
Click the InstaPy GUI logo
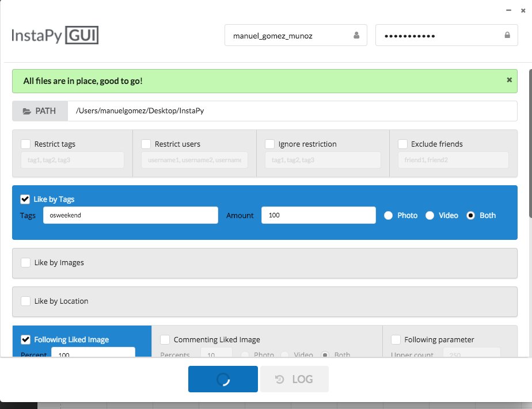[54, 35]
